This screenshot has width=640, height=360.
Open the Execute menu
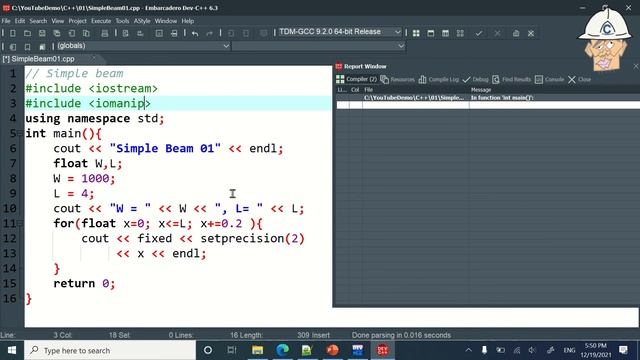pyautogui.click(x=101, y=21)
